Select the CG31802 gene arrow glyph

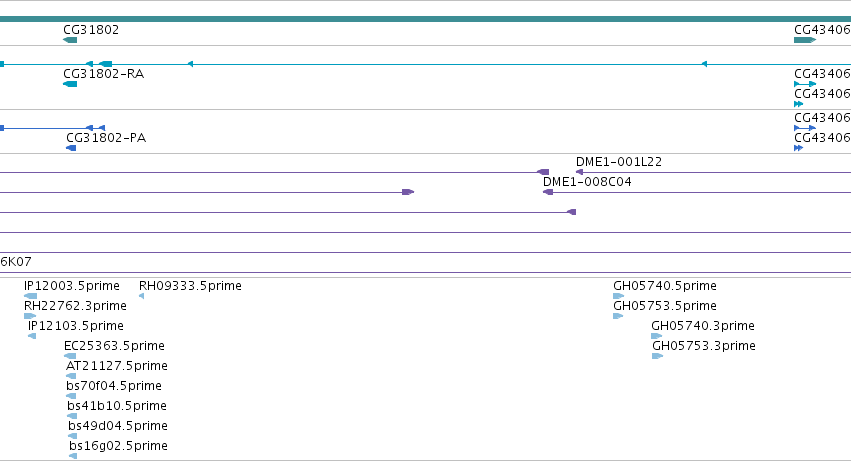70,40
